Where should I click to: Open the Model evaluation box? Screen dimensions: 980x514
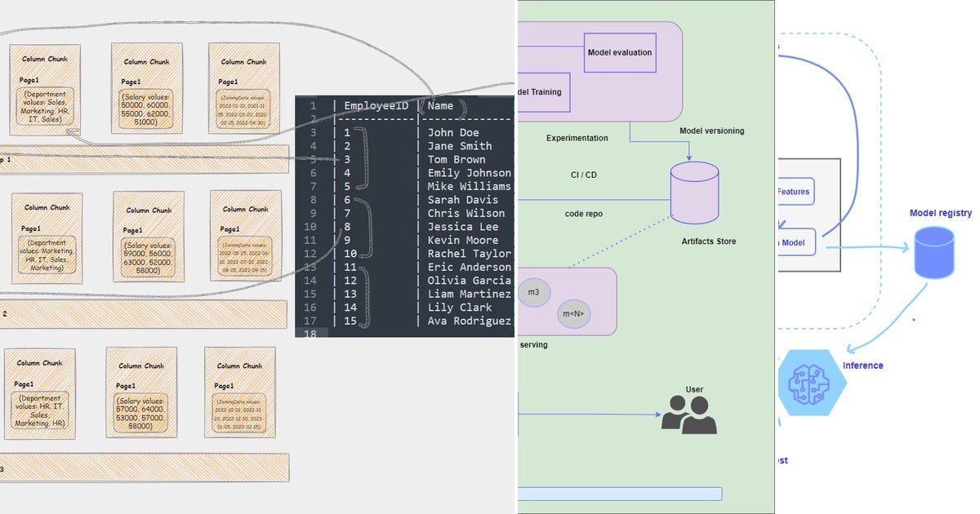coord(620,52)
